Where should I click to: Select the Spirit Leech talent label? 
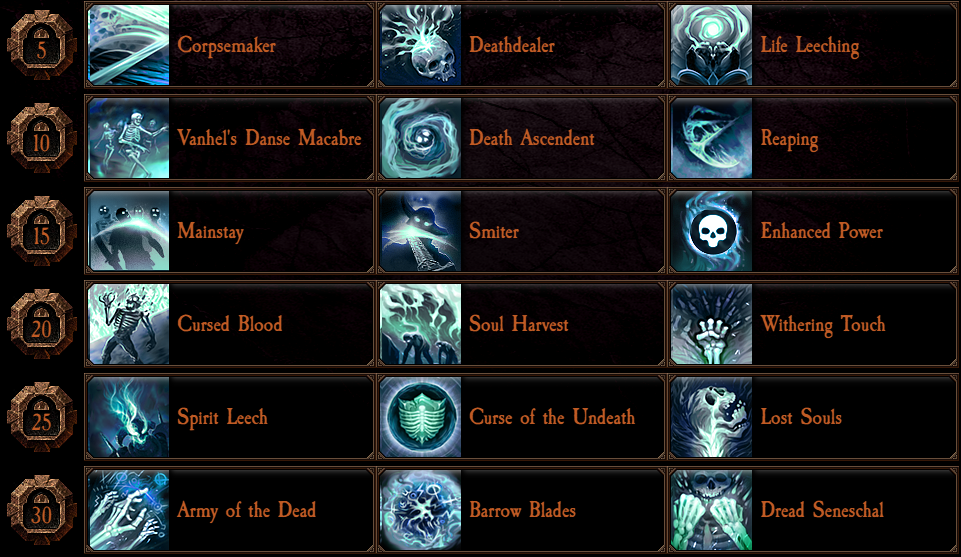pyautogui.click(x=222, y=418)
